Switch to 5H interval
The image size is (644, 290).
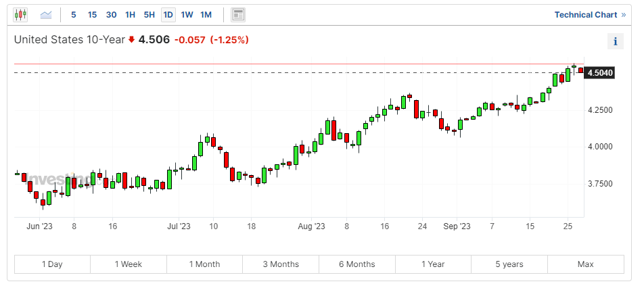(x=149, y=14)
